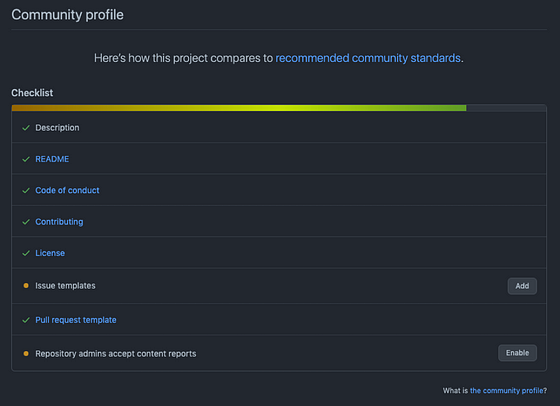Screen dimensions: 560x406
Task: Click the checkmark icon next to README
Action: coord(26,159)
